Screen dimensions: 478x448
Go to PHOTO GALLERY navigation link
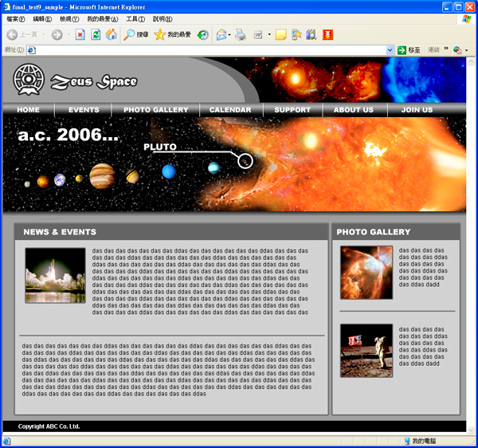pyautogui.click(x=155, y=110)
